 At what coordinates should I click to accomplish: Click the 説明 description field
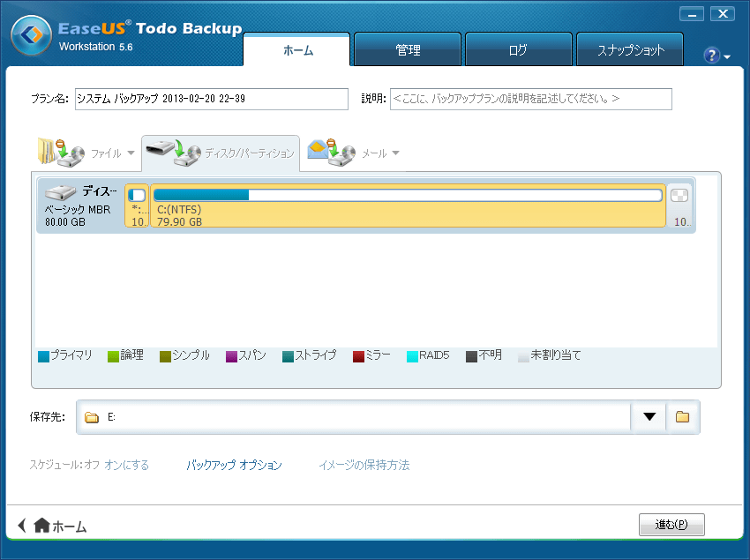click(x=531, y=99)
